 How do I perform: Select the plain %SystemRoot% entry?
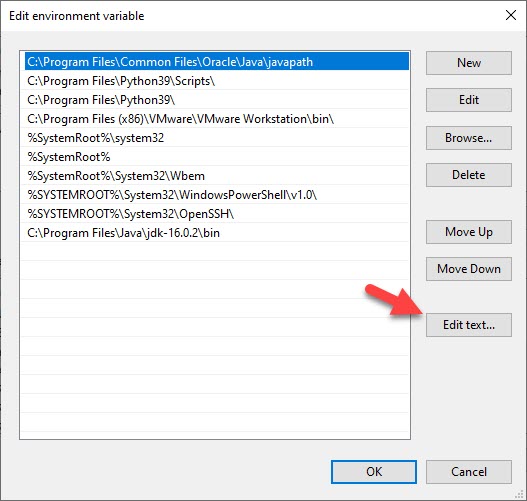coord(217,157)
